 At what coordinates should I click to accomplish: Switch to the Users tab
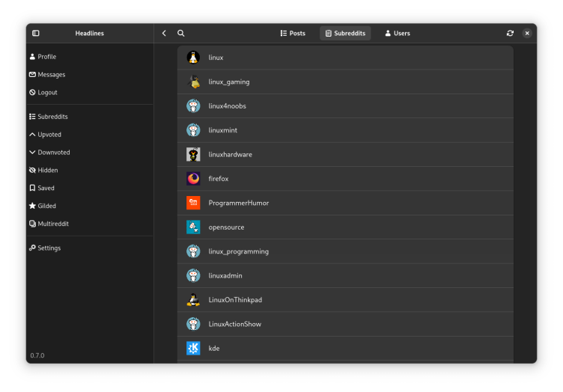point(397,34)
